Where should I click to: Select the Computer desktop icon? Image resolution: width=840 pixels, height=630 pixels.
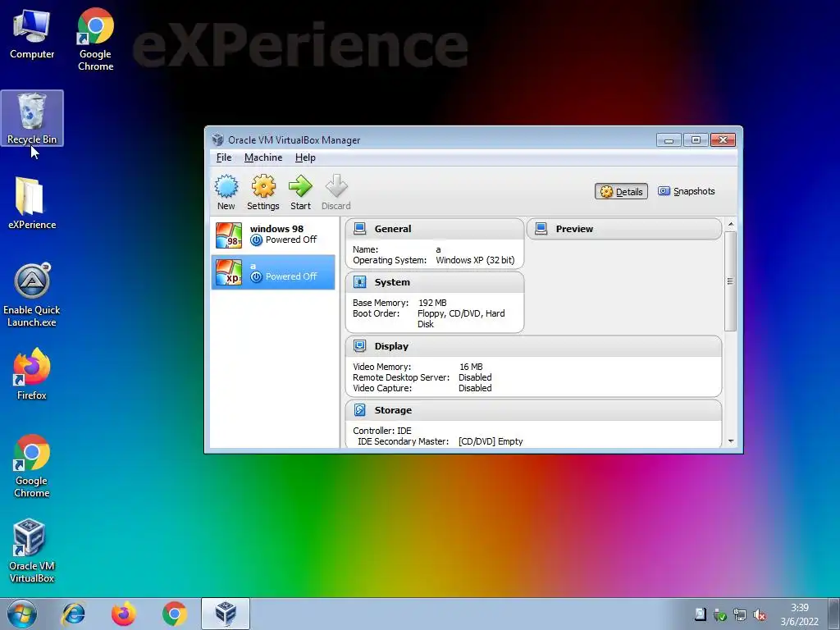click(32, 34)
